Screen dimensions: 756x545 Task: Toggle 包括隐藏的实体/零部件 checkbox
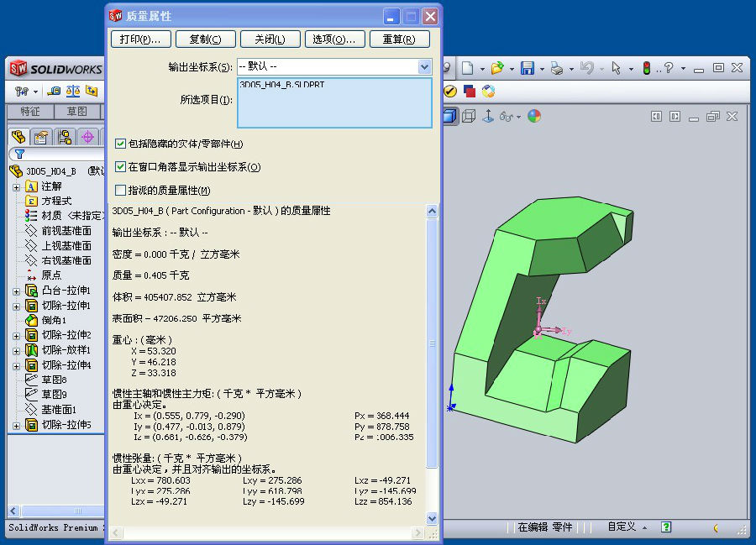[121, 144]
